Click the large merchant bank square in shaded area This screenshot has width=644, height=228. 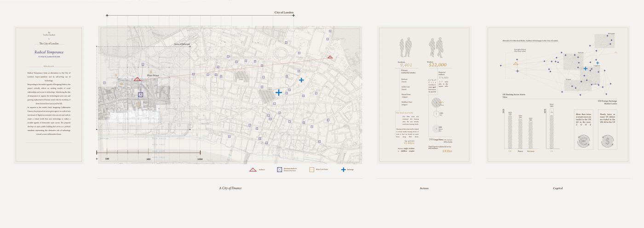point(141,95)
